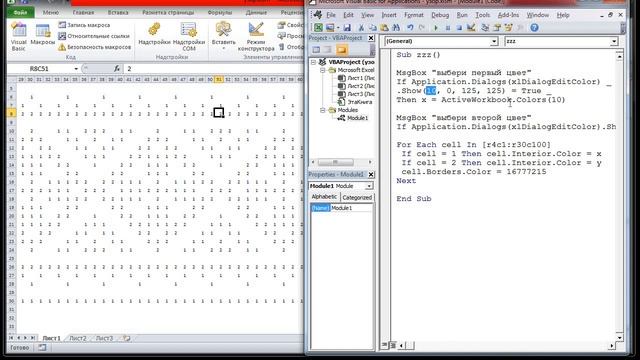This screenshot has height=360, width=640.
Task: Select the Лист2 sheet tab
Action: [x=78, y=338]
